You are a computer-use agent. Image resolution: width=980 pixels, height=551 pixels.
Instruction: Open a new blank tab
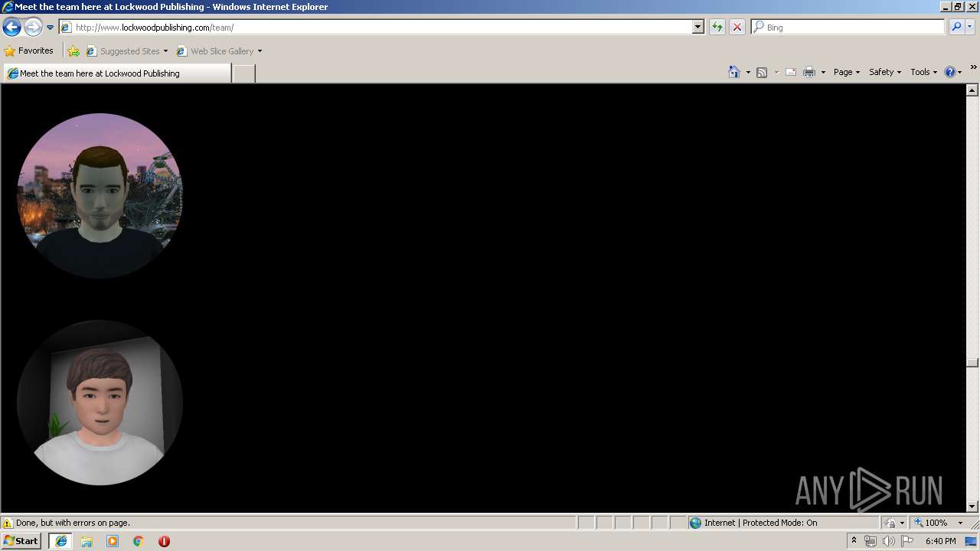point(243,73)
